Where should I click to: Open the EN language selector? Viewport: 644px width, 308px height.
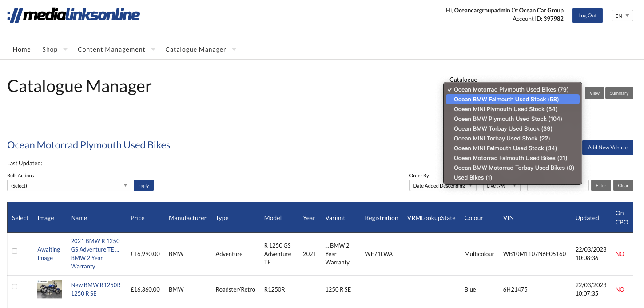[622, 16]
